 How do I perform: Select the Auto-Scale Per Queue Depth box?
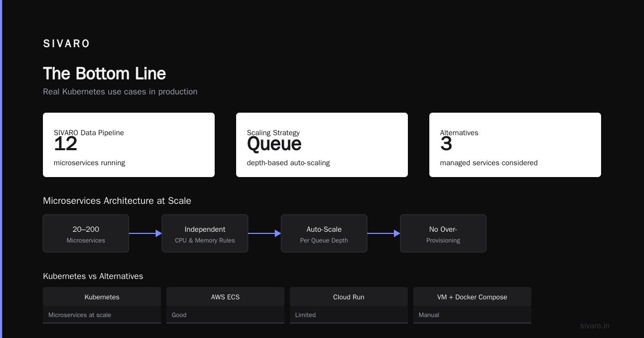pos(324,233)
